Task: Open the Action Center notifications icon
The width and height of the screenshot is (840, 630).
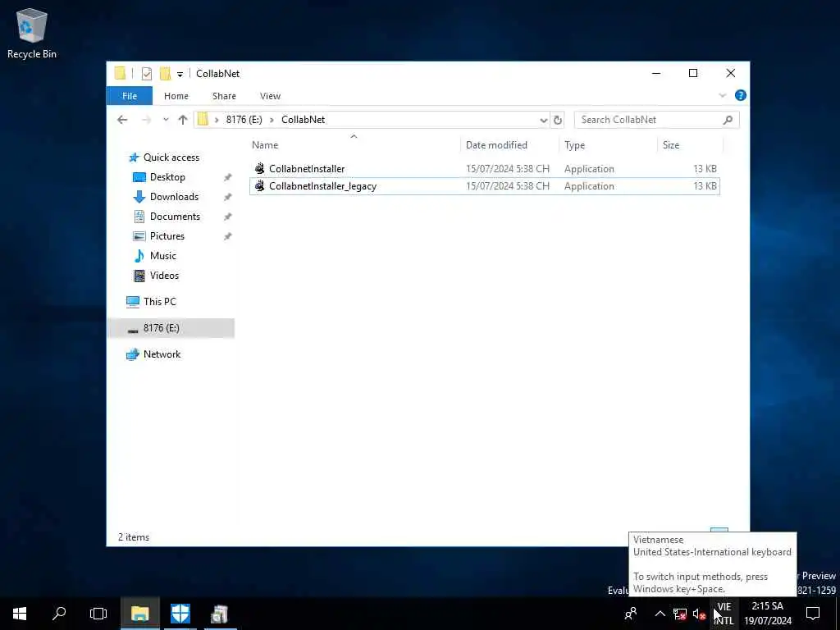Action: (x=813, y=614)
